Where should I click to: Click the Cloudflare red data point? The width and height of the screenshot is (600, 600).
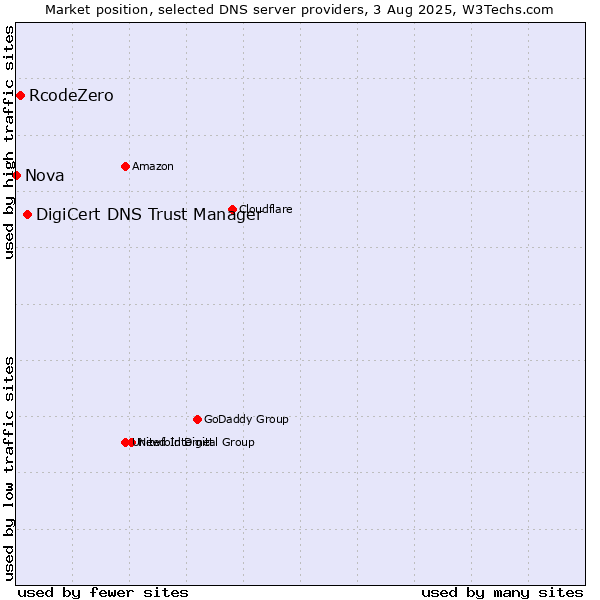tap(232, 209)
